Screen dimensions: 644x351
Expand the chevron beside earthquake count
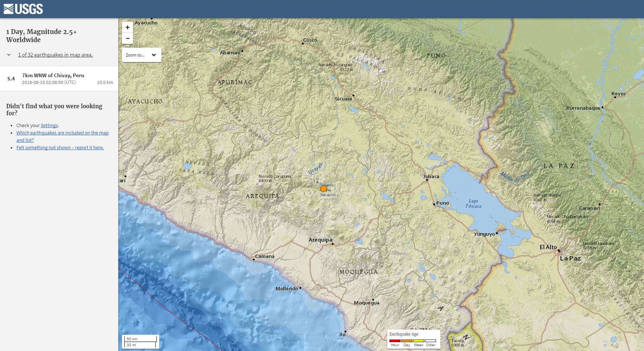tap(9, 55)
